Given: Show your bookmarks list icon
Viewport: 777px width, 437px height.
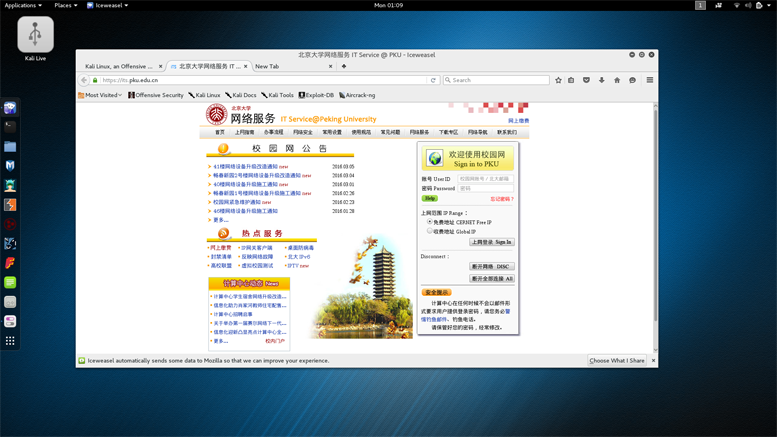Looking at the screenshot, I should [x=571, y=80].
